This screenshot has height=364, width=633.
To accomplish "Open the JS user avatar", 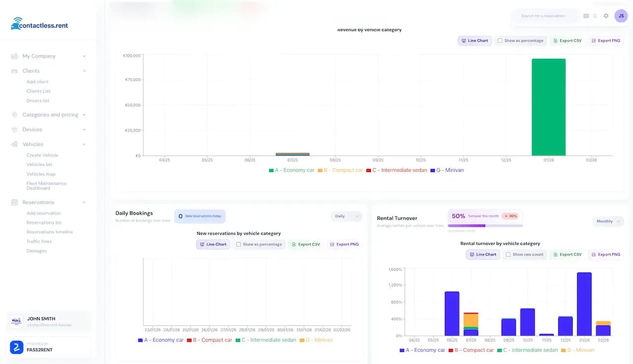I will (621, 15).
